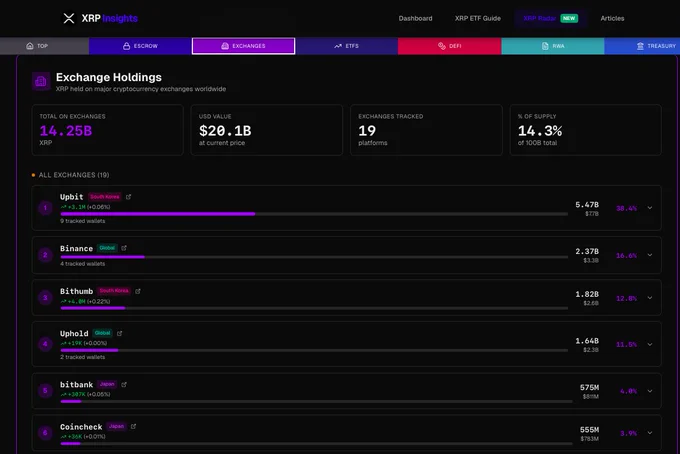This screenshot has height=454, width=680.
Task: Click the ALL EXCHANGES (19) heading
Action: click(x=74, y=175)
